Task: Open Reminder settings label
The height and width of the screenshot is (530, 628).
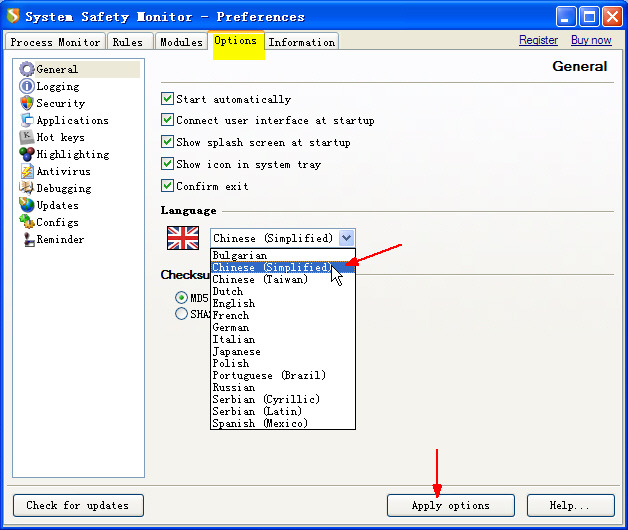Action: [x=60, y=239]
